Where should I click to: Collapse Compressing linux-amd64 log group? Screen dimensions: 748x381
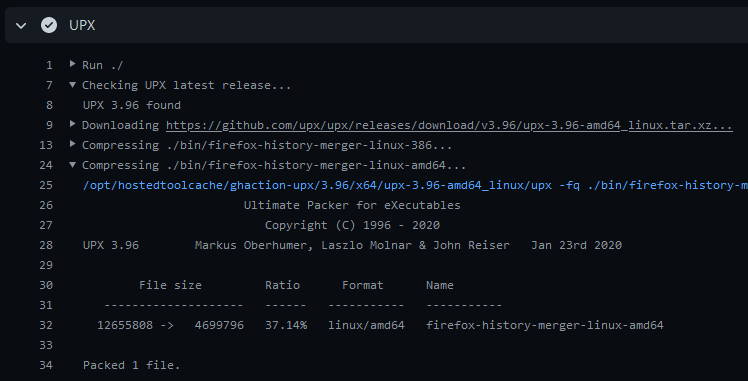tap(73, 165)
